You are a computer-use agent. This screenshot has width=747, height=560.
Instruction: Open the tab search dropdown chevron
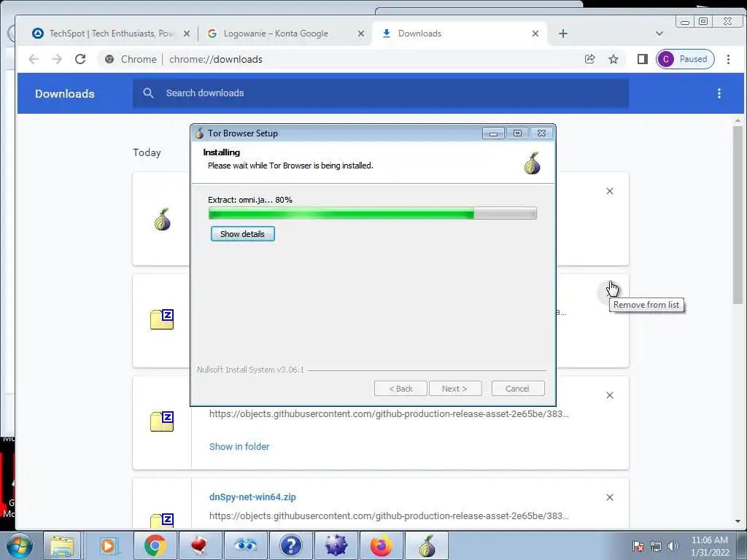point(659,34)
